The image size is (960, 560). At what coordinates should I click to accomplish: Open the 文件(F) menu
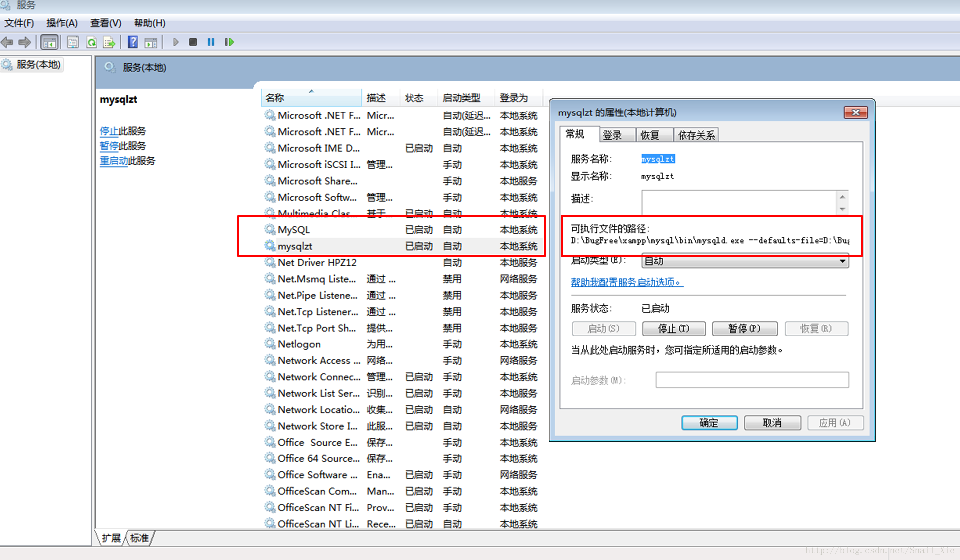pos(19,23)
